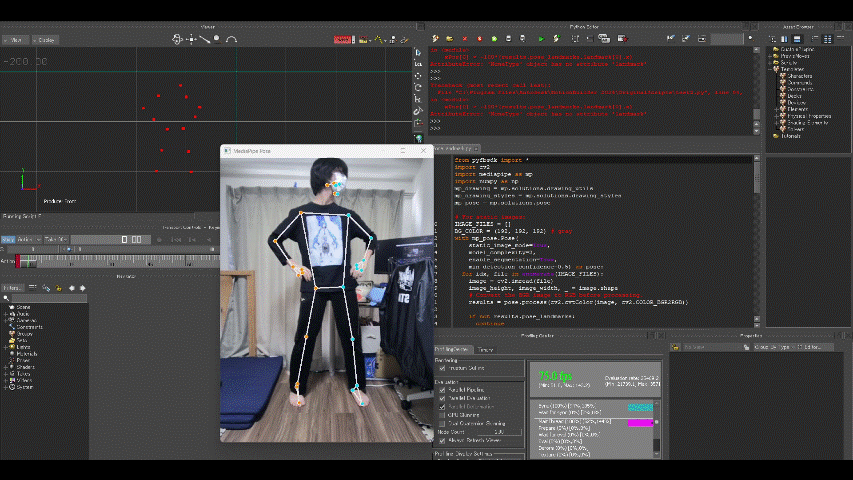This screenshot has height=480, width=853.
Task: Expand Elements node in Asset Browser
Action: (x=777, y=109)
